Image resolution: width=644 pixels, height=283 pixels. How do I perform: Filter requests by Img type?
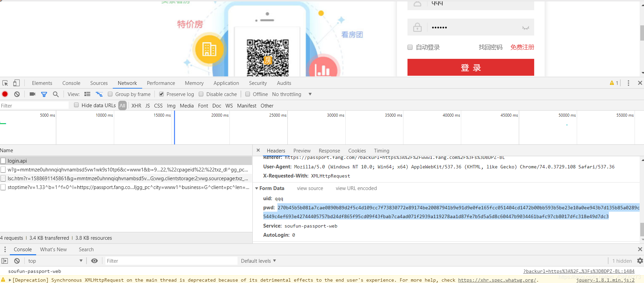[x=171, y=106]
